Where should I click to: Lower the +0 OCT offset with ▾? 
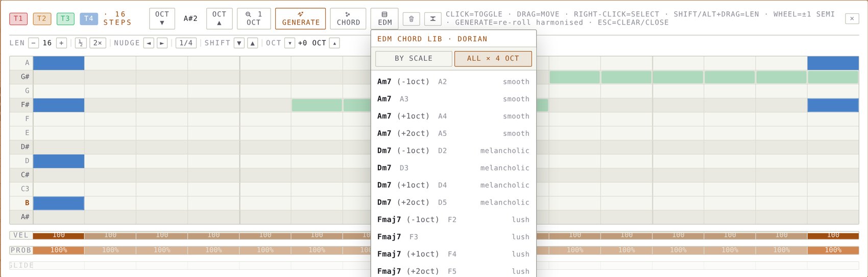coord(290,43)
